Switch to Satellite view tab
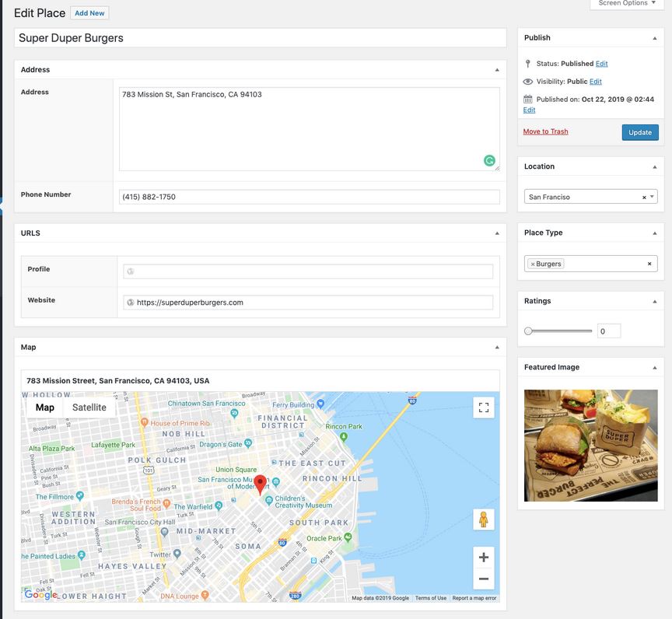The width and height of the screenshot is (672, 619). pos(89,407)
